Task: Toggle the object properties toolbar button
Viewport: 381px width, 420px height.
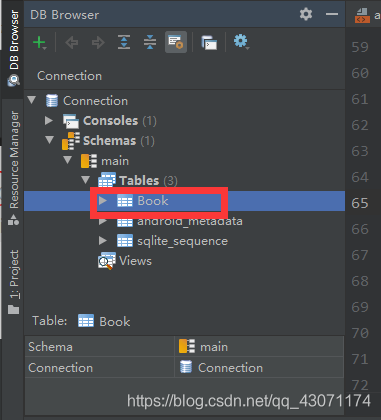Action: tap(176, 42)
